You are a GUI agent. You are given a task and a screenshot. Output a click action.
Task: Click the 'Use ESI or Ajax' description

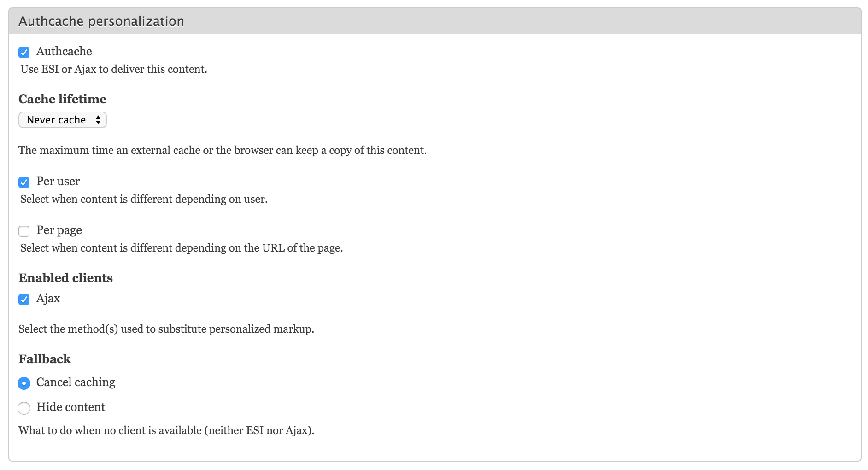click(114, 69)
